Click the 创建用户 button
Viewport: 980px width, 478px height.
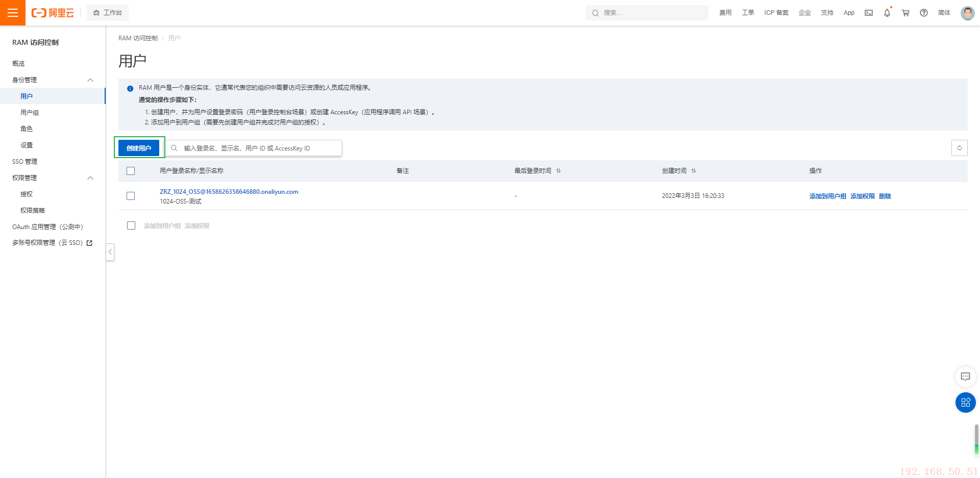(x=139, y=148)
